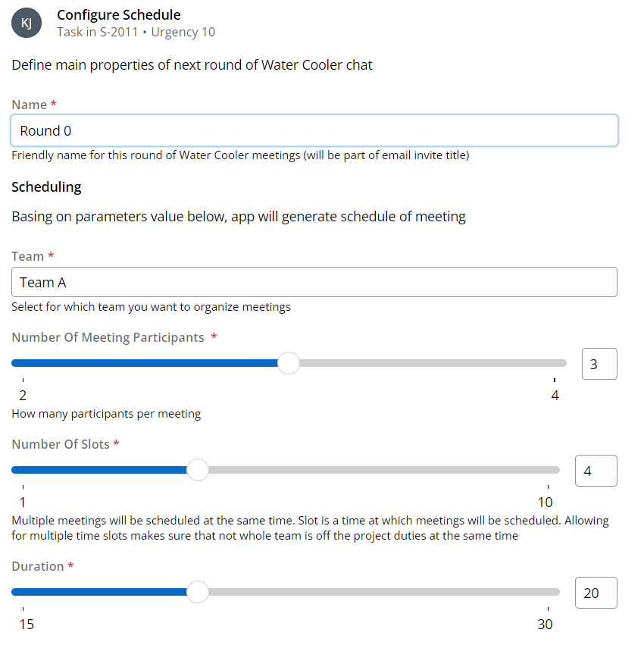
Task: Click the Number Of Slots slider handle
Action: [x=198, y=470]
